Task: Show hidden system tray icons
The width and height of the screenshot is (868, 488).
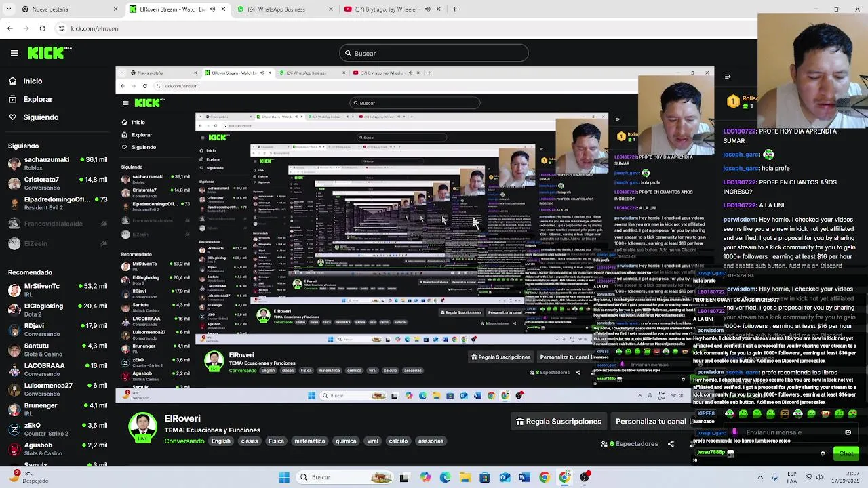Action: 759,477
